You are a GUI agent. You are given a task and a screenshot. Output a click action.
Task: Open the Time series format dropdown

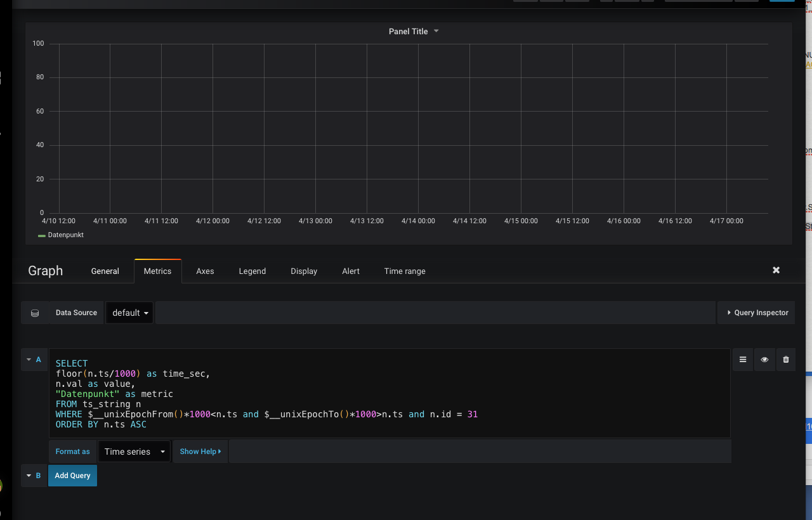point(134,452)
